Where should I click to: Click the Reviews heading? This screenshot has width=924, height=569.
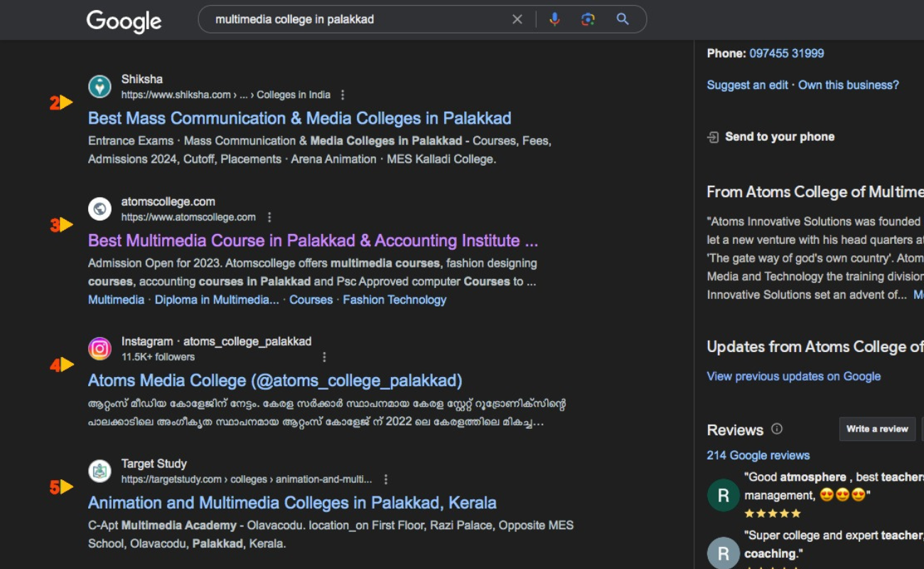click(x=735, y=430)
